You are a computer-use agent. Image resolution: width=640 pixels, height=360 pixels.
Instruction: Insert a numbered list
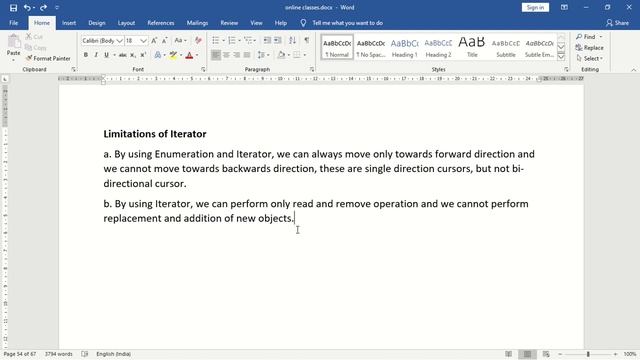[x=232, y=40]
